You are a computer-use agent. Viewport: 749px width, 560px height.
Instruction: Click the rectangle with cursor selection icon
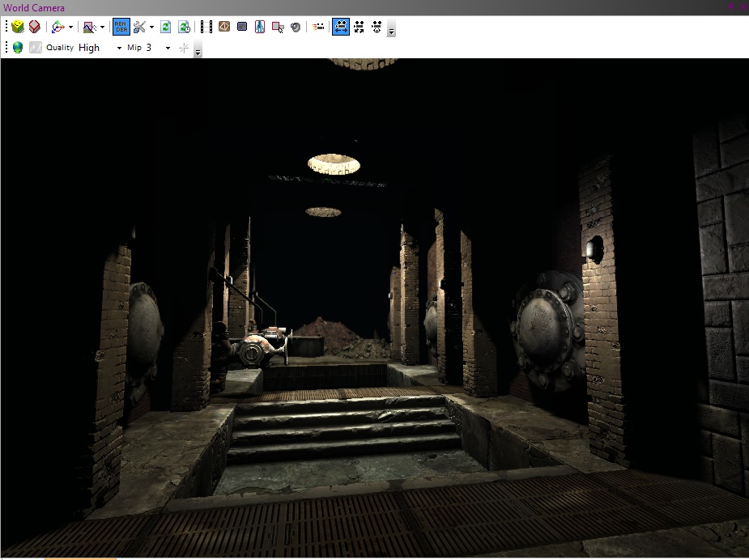278,28
